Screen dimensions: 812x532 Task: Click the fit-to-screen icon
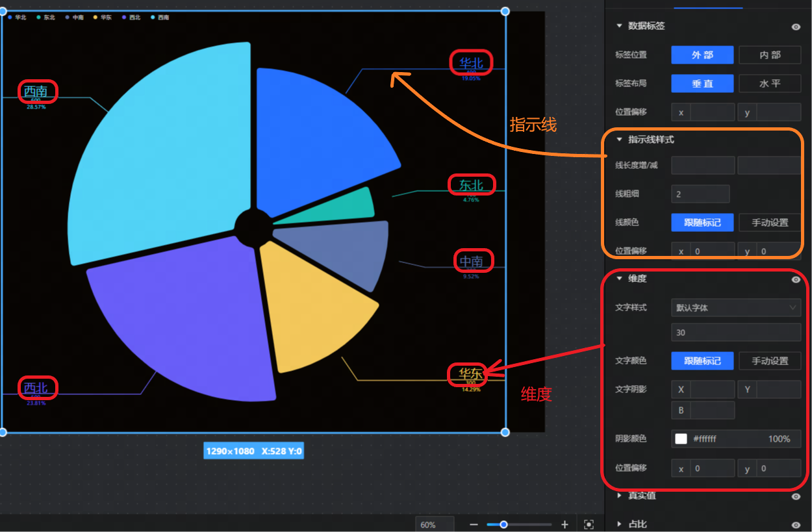click(x=589, y=525)
